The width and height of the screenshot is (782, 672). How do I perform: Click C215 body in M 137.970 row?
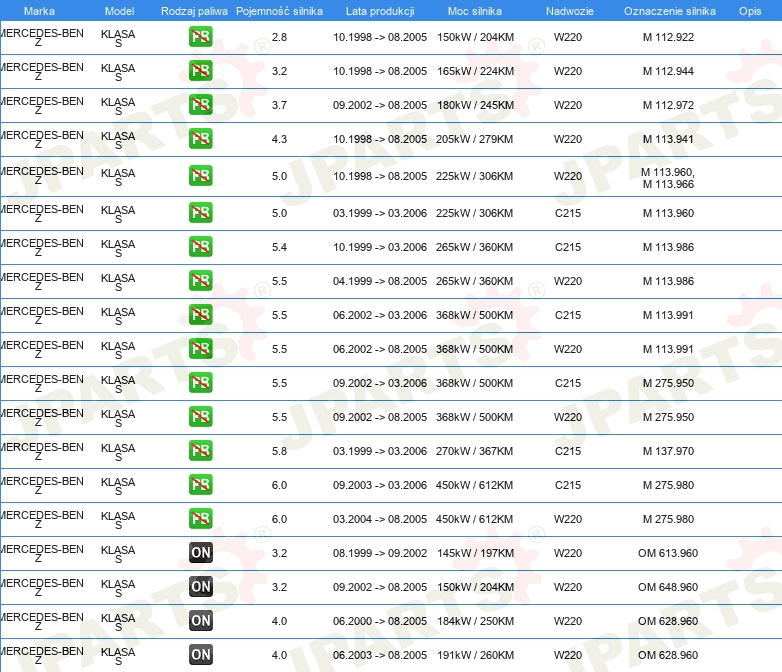(568, 451)
